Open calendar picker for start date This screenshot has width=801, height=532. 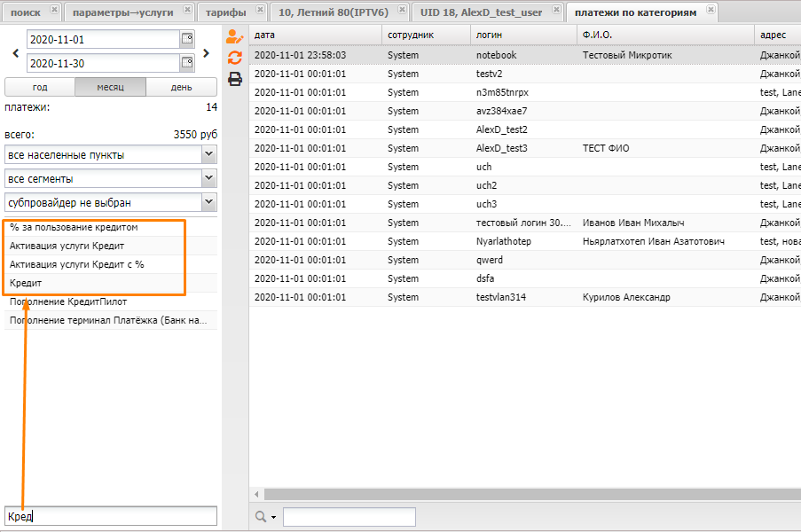[186, 40]
